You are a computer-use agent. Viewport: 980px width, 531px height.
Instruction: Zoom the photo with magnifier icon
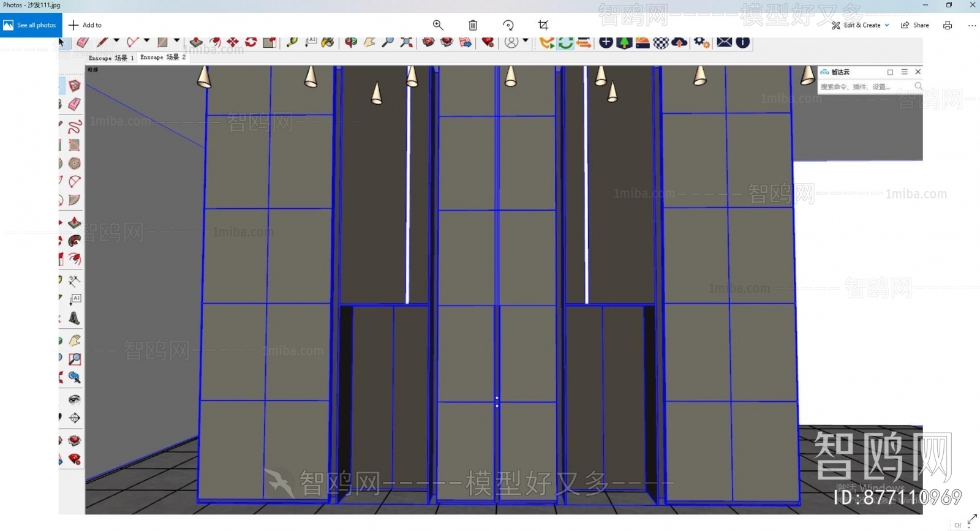coord(438,25)
